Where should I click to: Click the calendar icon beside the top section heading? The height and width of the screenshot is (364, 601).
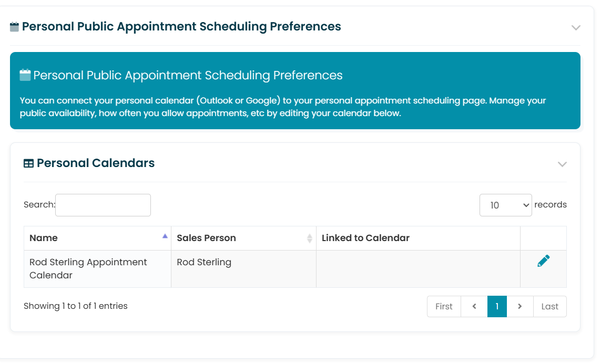click(14, 27)
